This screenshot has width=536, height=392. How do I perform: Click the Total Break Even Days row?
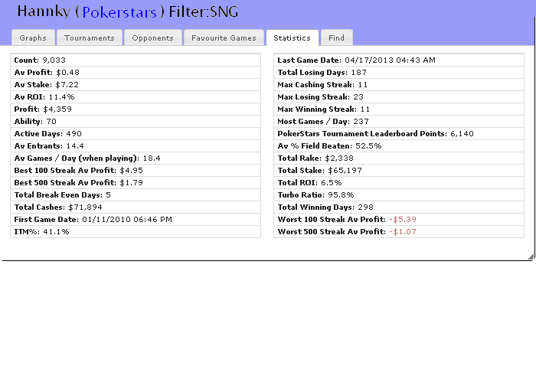(136, 195)
